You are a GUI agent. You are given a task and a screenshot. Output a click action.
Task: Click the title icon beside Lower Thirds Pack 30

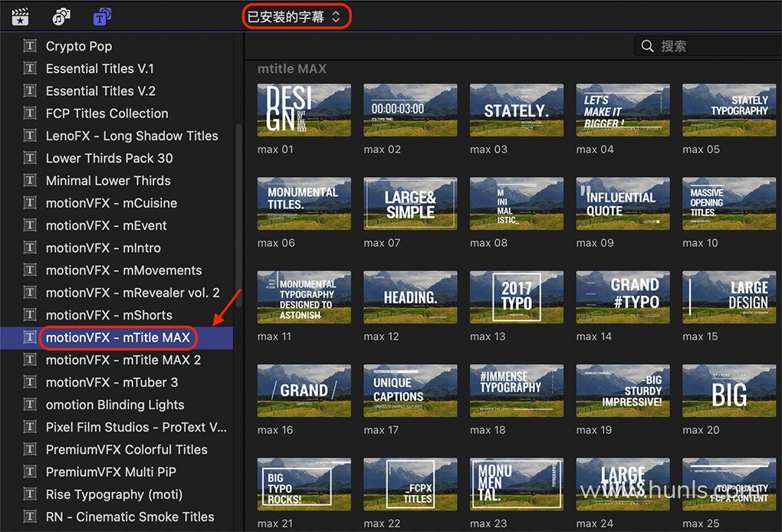30,158
